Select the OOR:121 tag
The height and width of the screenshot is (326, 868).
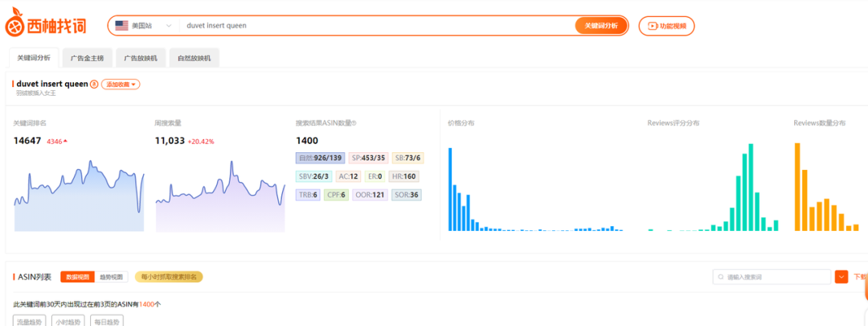(370, 195)
